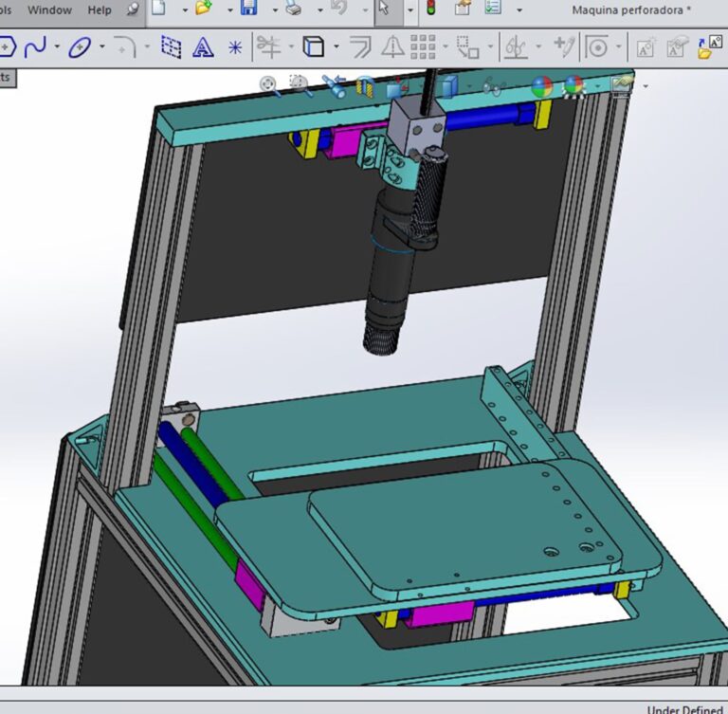Click the Edit Appearance color ball
Image resolution: width=728 pixels, height=714 pixels.
coord(542,87)
